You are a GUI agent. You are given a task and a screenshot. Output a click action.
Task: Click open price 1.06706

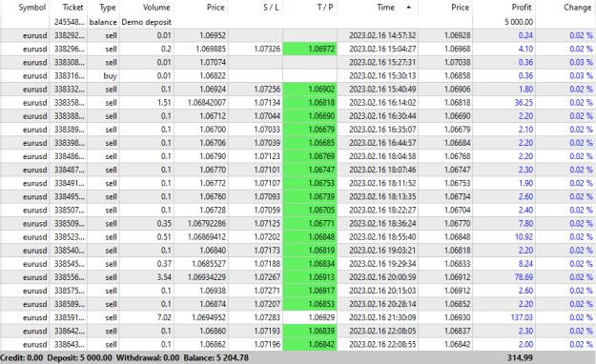click(x=213, y=143)
